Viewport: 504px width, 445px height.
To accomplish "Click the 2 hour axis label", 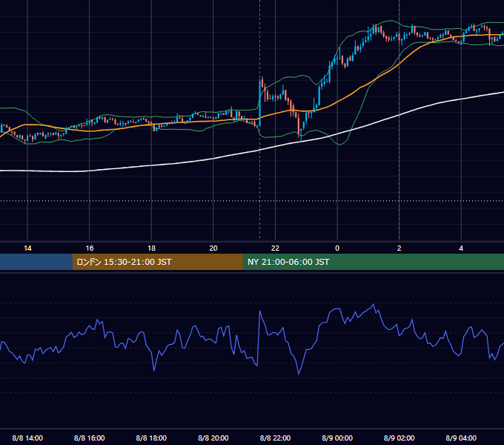I will [x=399, y=248].
